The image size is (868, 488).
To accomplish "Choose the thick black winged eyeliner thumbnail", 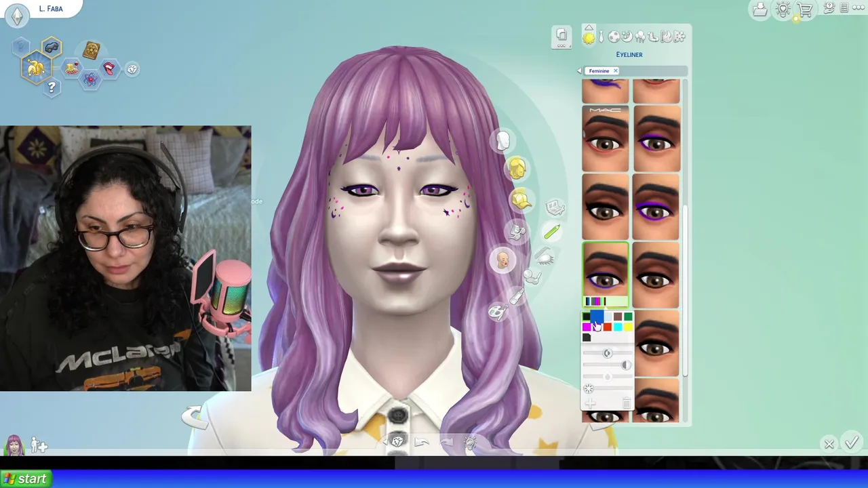I will point(606,207).
